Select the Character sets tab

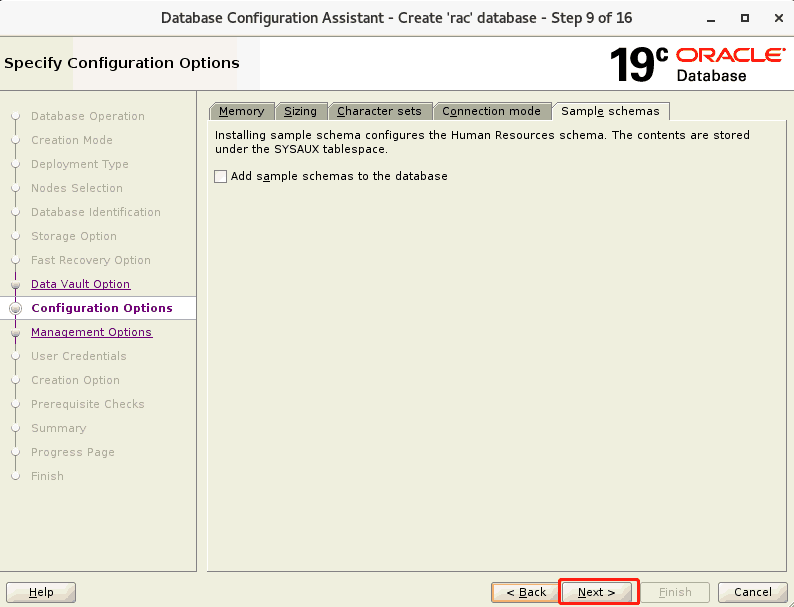(379, 111)
